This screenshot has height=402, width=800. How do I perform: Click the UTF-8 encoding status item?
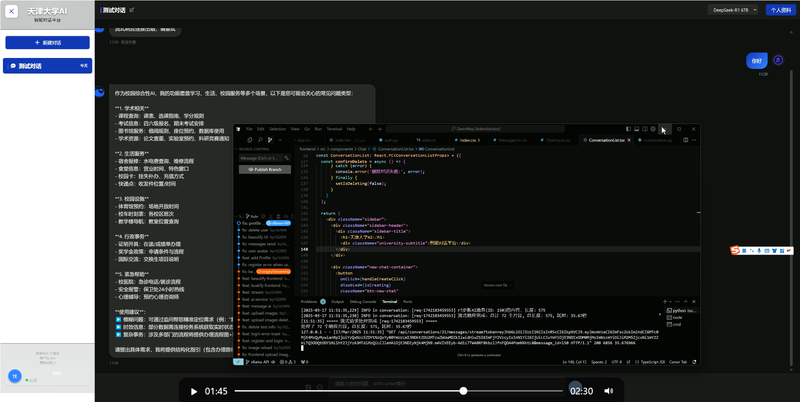[x=616, y=362]
